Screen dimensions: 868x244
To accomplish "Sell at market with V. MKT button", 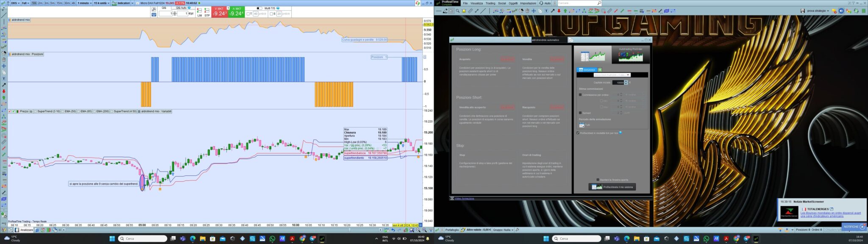I will [x=220, y=12].
